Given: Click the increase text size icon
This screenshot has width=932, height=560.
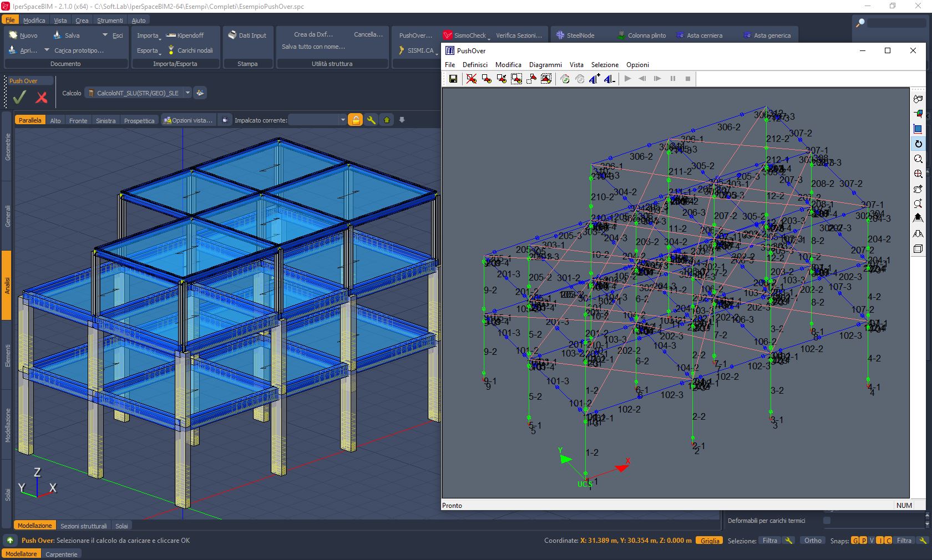Looking at the screenshot, I should click(594, 79).
